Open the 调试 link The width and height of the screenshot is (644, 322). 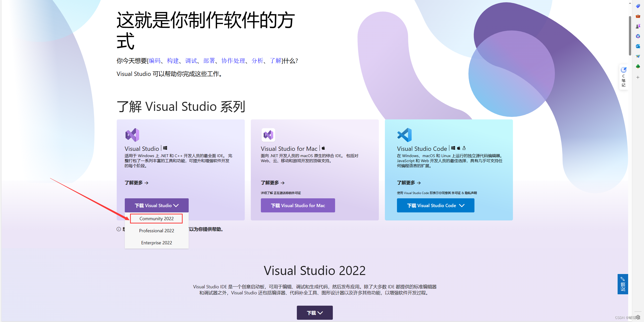(191, 61)
